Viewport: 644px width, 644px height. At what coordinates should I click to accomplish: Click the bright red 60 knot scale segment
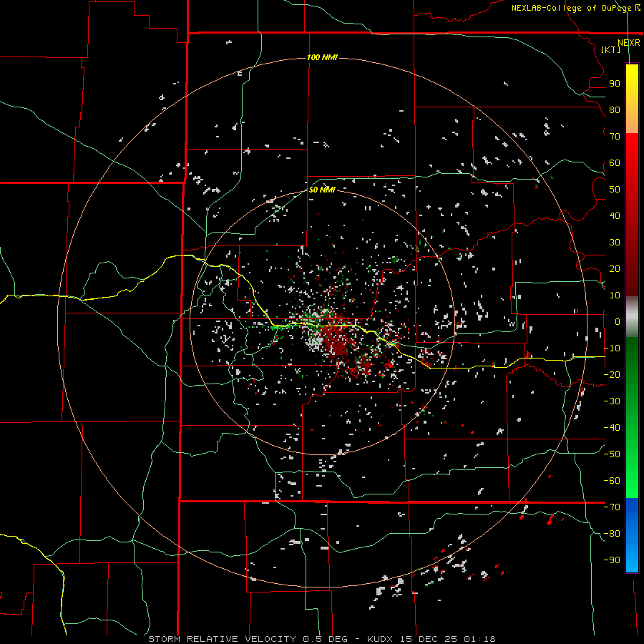632,165
